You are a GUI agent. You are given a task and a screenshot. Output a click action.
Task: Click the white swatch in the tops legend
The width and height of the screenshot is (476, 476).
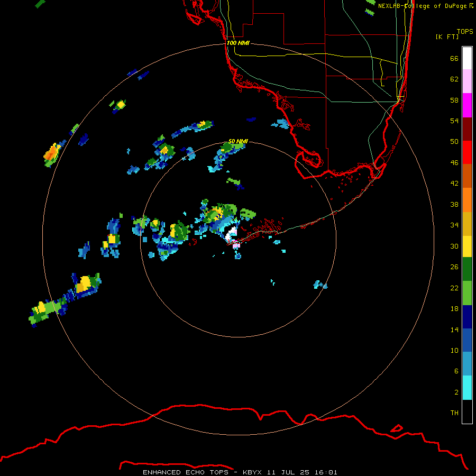(x=467, y=58)
